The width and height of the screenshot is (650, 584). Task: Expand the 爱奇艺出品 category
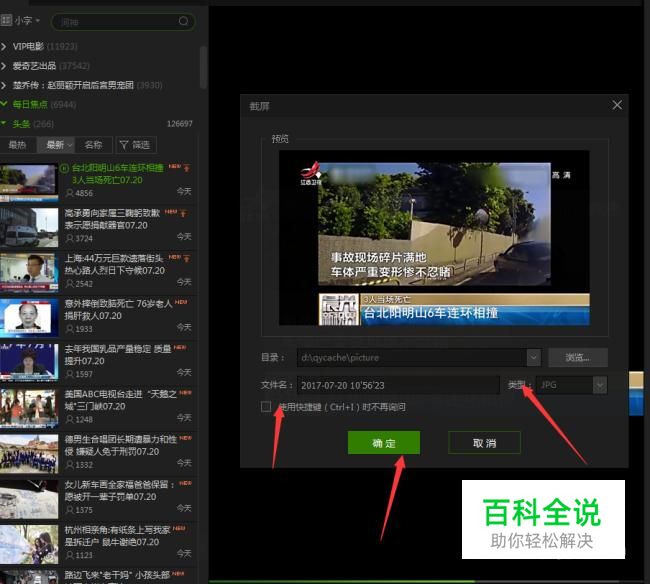[4, 66]
